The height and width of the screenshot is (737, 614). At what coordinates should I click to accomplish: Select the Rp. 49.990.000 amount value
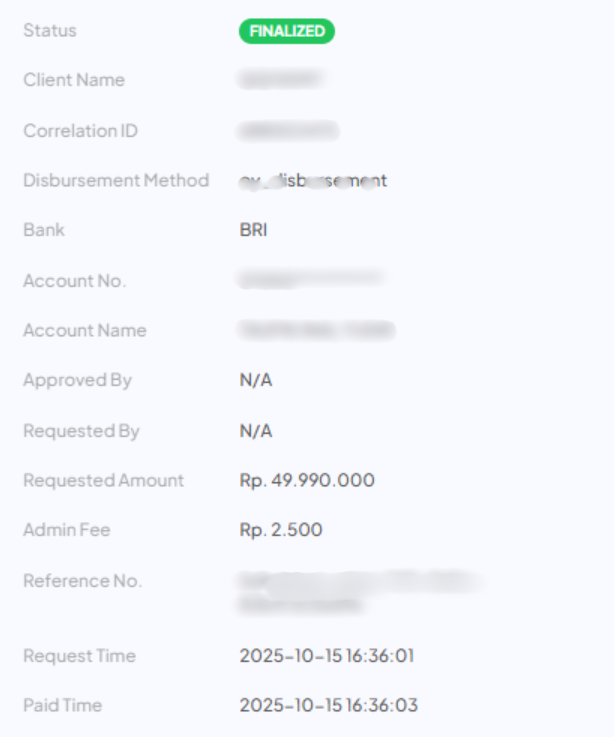pyautogui.click(x=307, y=480)
